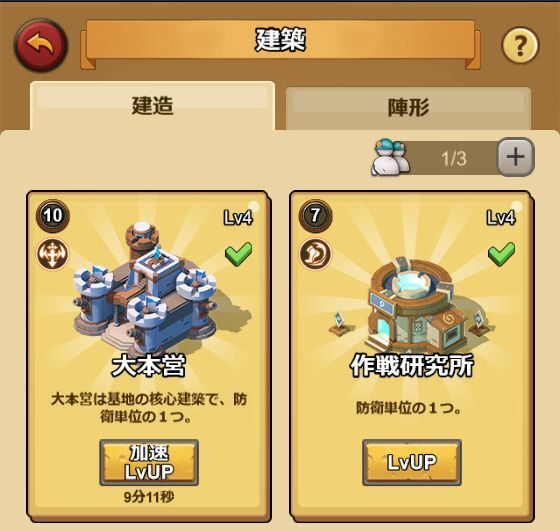Viewport: 560px width, 531px height.
Task: Click the 9分11秒 remaining time label
Action: (x=149, y=497)
